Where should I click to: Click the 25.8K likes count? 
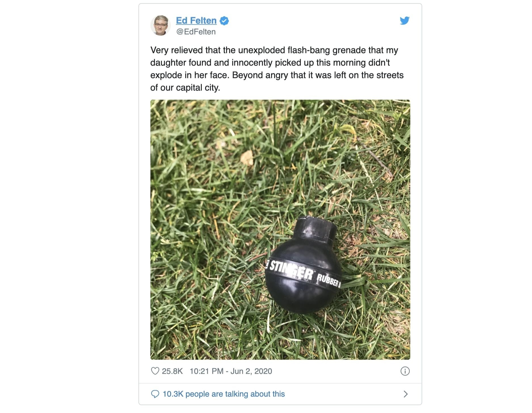tap(172, 371)
